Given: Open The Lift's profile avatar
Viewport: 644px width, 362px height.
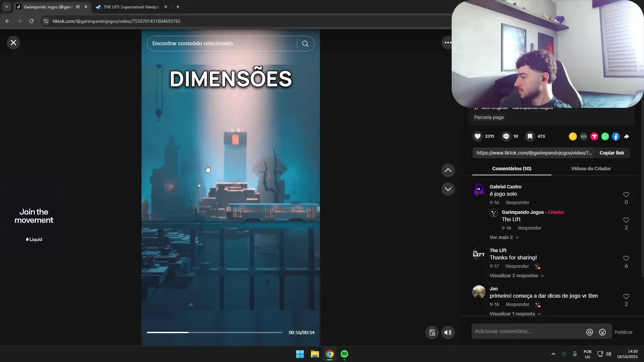Looking at the screenshot, I should pos(479,254).
